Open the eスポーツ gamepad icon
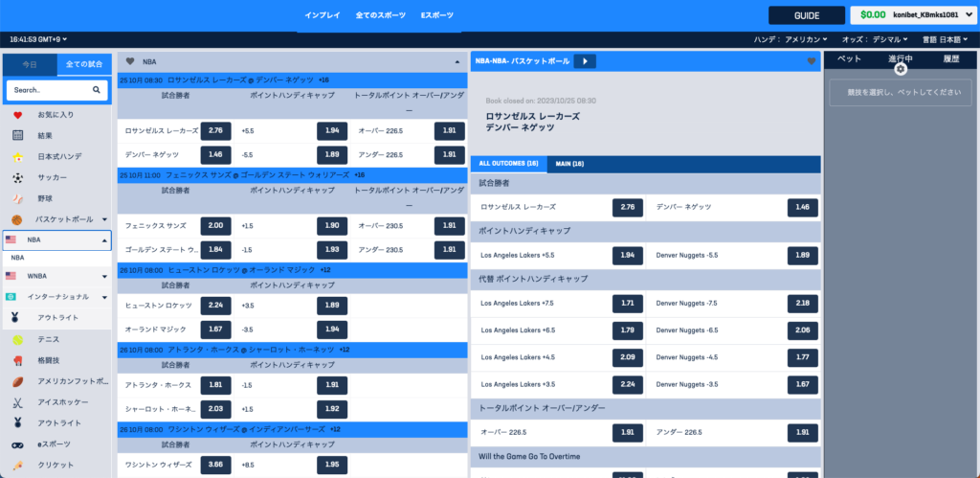The height and width of the screenshot is (478, 980). click(x=17, y=444)
